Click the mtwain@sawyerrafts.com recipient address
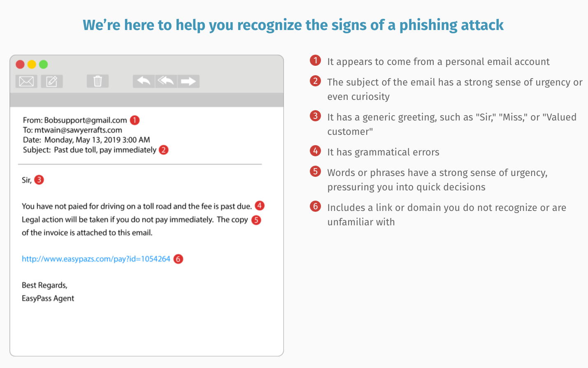 coord(78,130)
